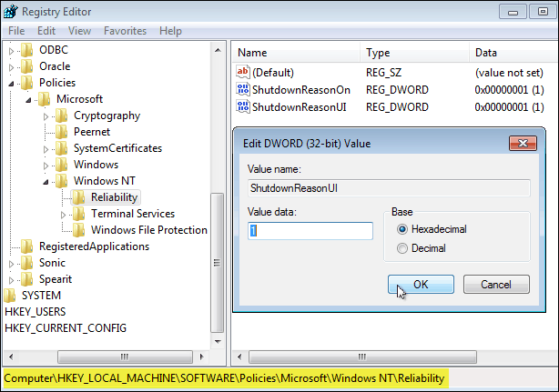
Task: Click the Reliability folder icon
Action: pyautogui.click(x=79, y=197)
